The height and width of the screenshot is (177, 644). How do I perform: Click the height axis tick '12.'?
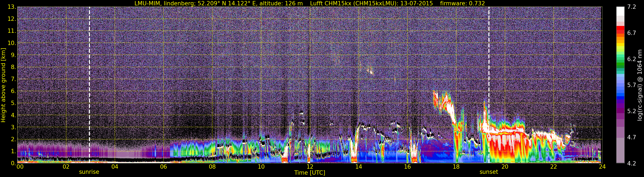pyautogui.click(x=12, y=19)
